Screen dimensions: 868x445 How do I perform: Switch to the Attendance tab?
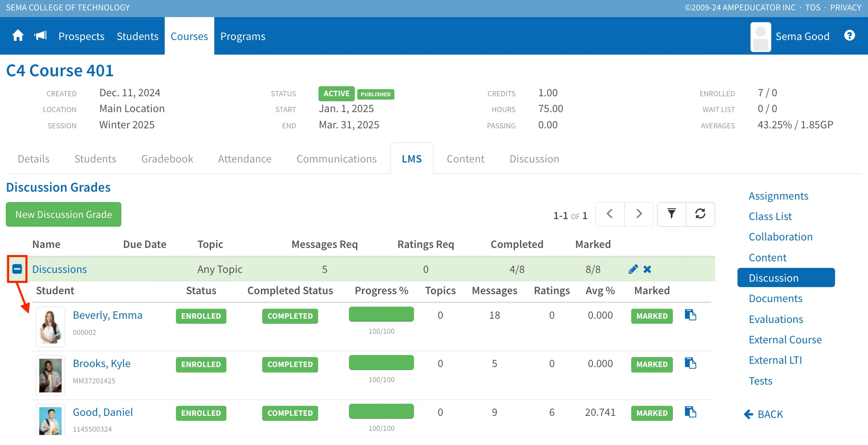(x=245, y=159)
